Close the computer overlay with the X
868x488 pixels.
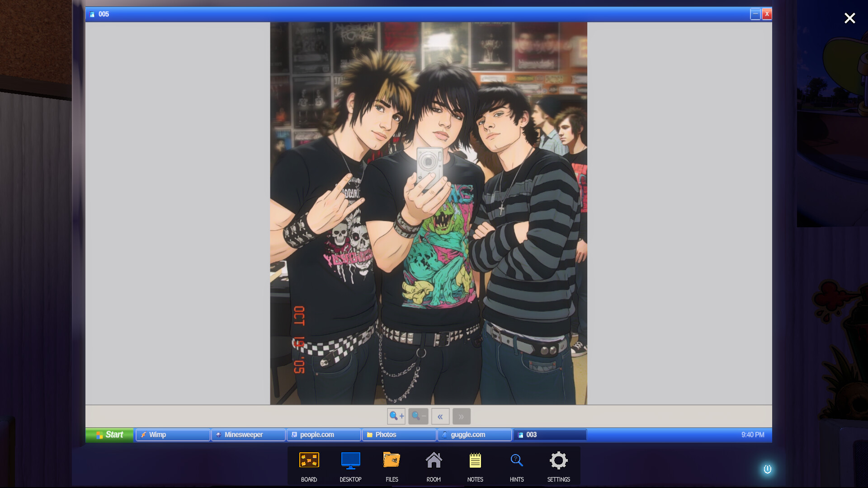(850, 18)
